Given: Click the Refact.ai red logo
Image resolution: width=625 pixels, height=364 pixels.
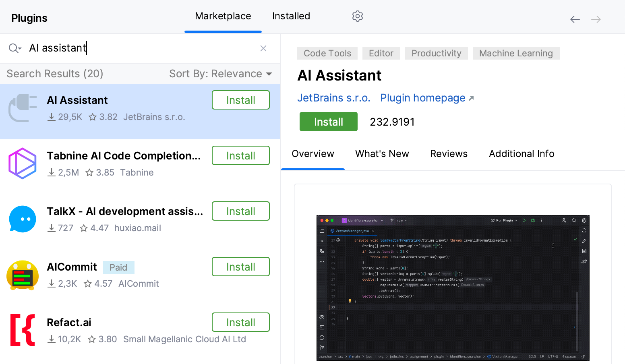Looking at the screenshot, I should [23, 330].
